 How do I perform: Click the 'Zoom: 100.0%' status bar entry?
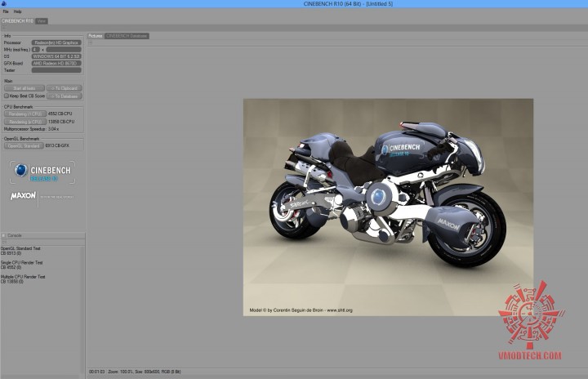(120, 372)
